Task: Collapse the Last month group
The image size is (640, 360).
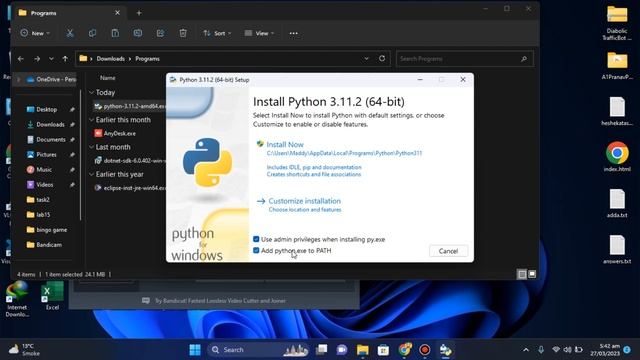Action: [91, 147]
